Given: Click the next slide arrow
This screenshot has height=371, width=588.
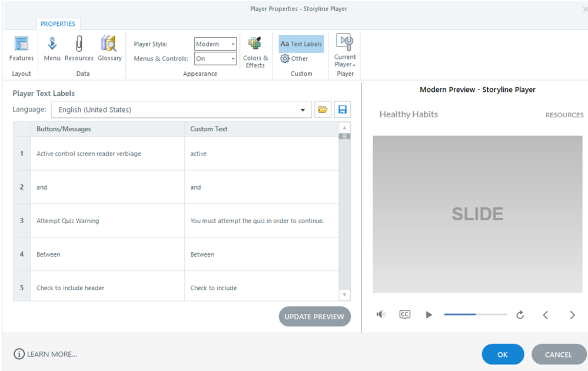Looking at the screenshot, I should click(x=572, y=315).
